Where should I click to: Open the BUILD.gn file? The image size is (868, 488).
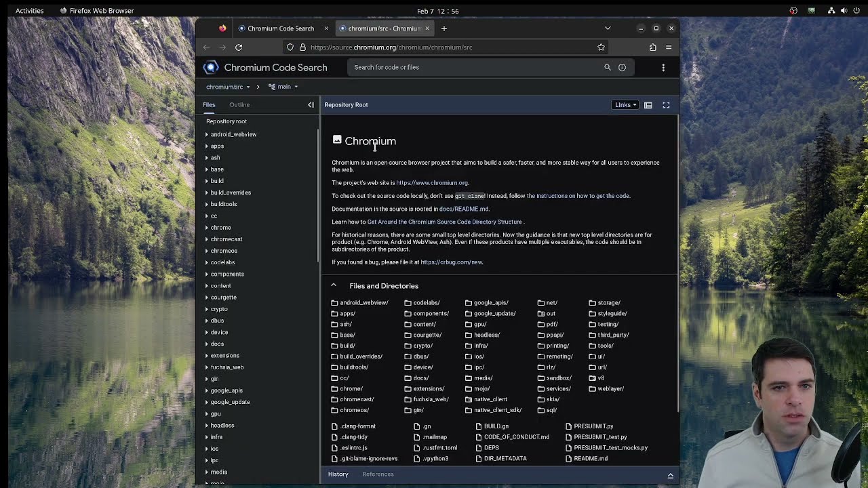coord(491,426)
